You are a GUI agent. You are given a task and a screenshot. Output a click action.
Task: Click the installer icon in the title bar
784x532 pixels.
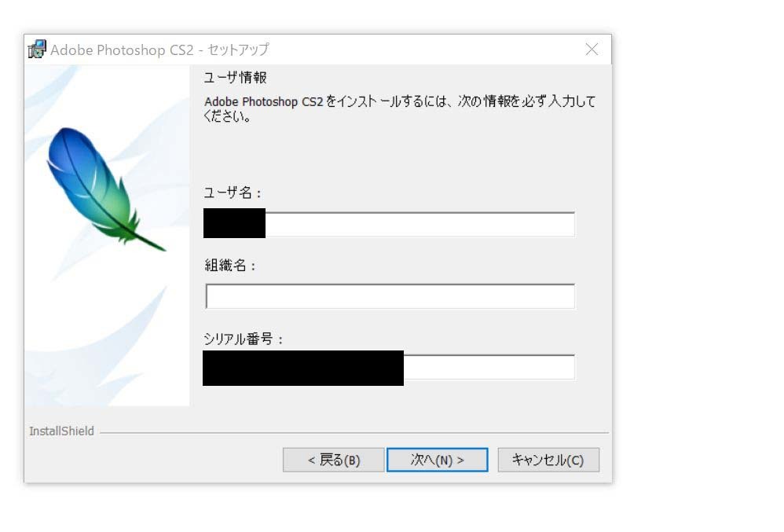[x=37, y=50]
